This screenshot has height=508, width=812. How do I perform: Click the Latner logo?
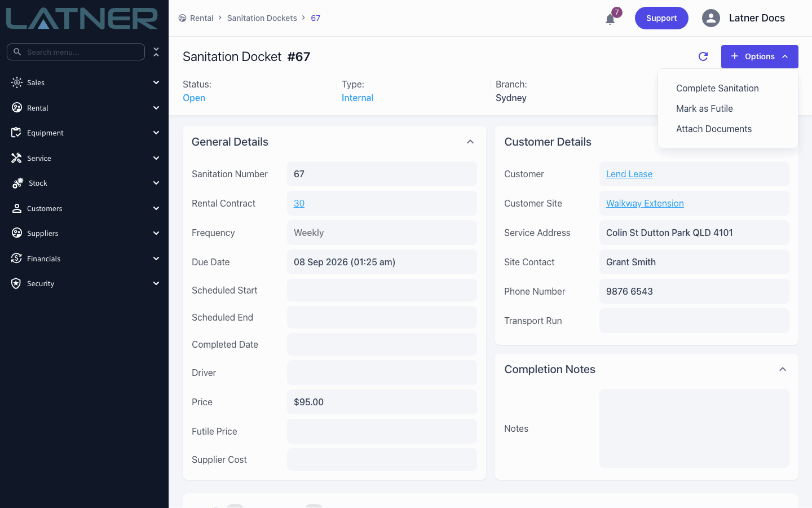(x=82, y=18)
